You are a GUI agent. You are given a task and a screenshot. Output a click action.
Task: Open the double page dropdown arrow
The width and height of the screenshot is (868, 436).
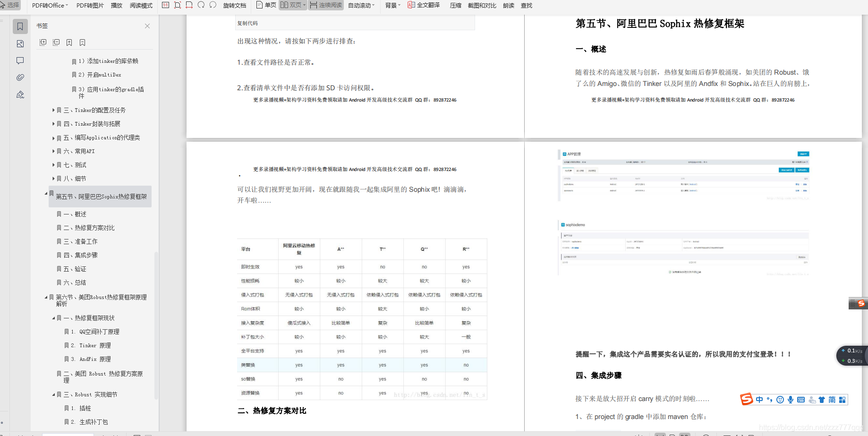(304, 5)
